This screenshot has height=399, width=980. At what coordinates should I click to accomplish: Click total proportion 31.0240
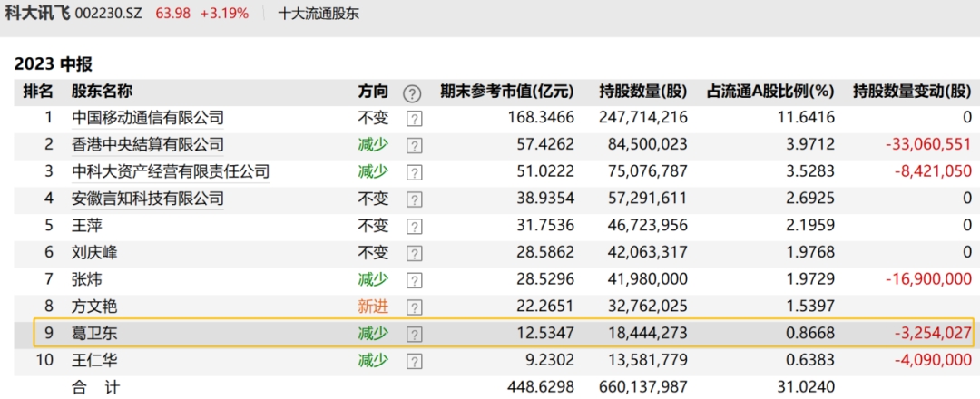805,388
